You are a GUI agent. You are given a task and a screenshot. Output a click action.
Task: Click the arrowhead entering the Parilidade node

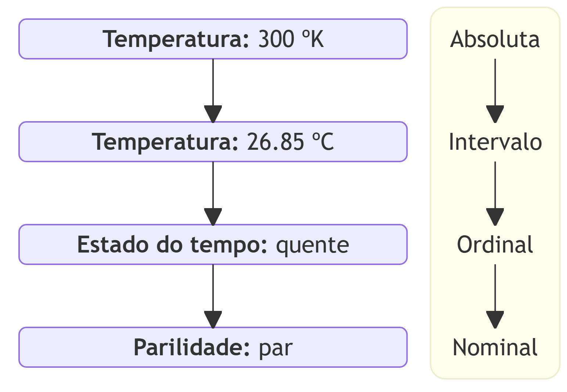(213, 319)
